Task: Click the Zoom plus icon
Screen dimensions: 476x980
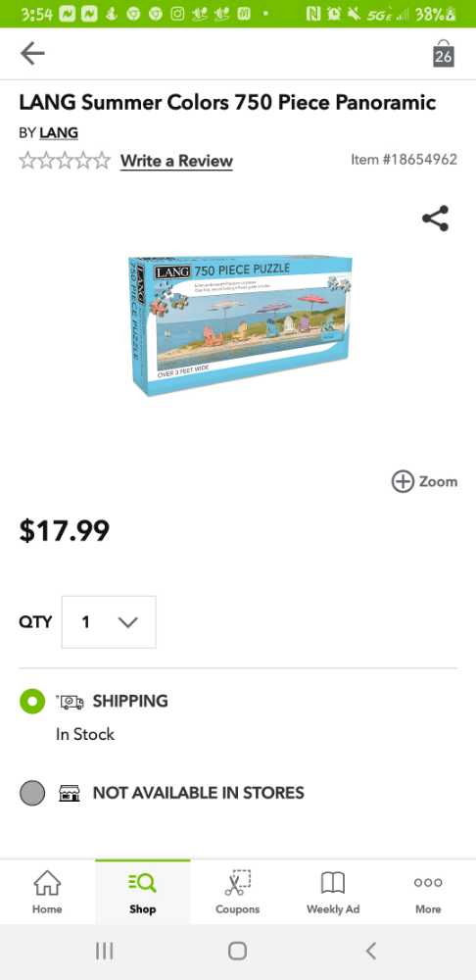Action: pos(403,481)
